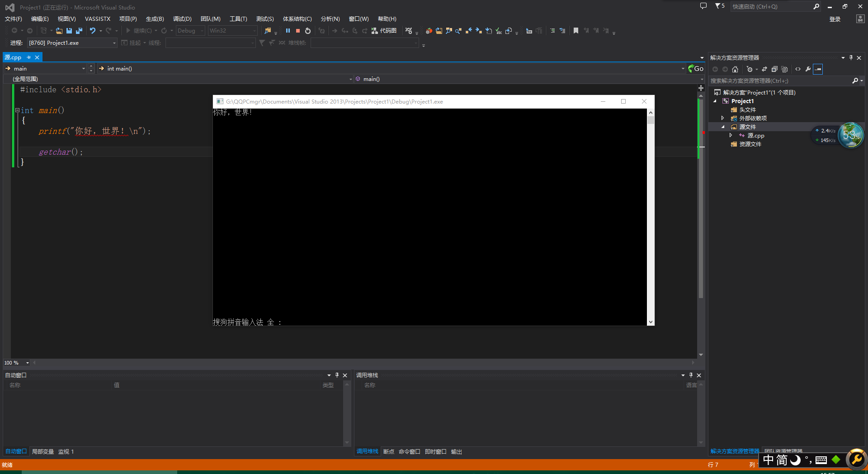
Task: Expand the 外部依赖项 node
Action: pyautogui.click(x=723, y=118)
